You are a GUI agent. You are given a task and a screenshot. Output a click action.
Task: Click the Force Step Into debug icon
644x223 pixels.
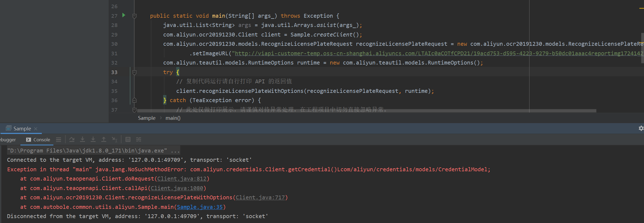coord(93,140)
